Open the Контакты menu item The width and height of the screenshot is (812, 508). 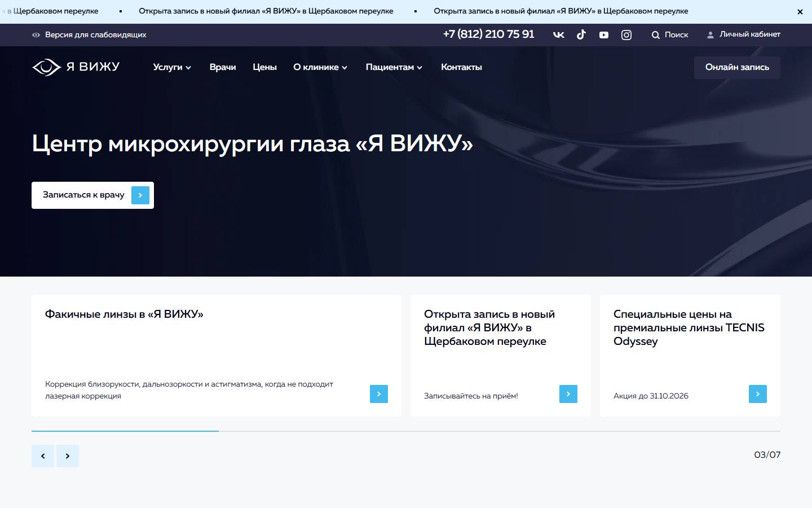[x=461, y=67]
